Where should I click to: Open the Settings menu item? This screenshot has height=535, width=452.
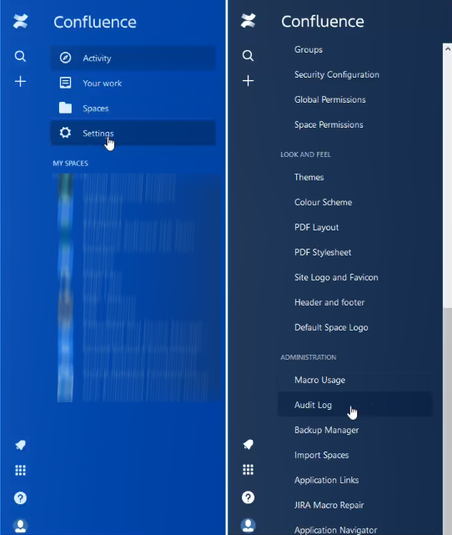click(133, 133)
